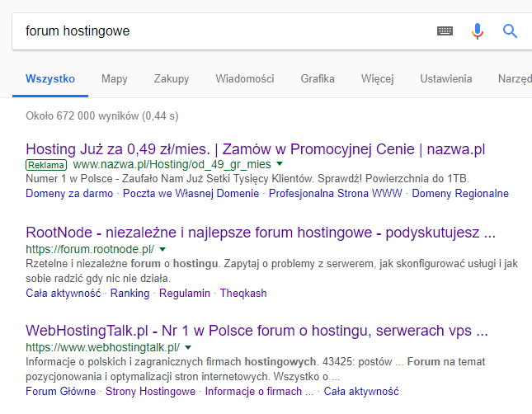The width and height of the screenshot is (532, 414).
Task: Switch to the Zakupy tab
Action: (x=171, y=79)
